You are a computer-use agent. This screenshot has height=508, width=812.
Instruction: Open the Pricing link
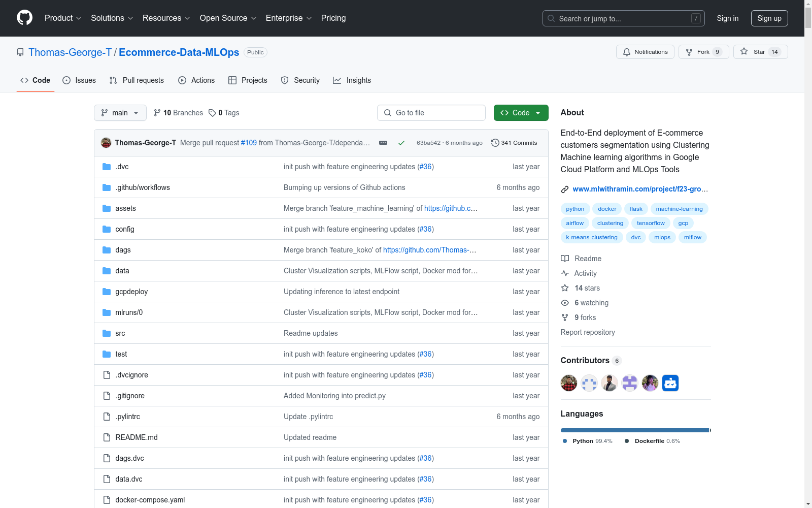[333, 18]
